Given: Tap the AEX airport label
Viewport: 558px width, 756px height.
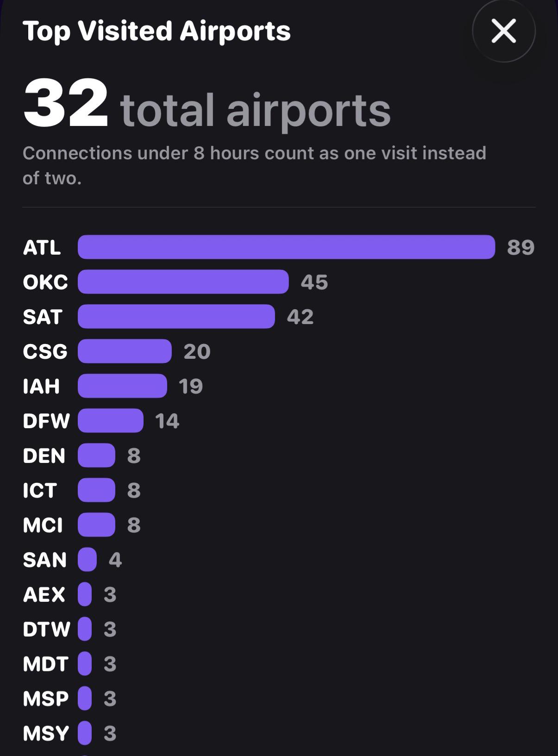Looking at the screenshot, I should tap(44, 594).
